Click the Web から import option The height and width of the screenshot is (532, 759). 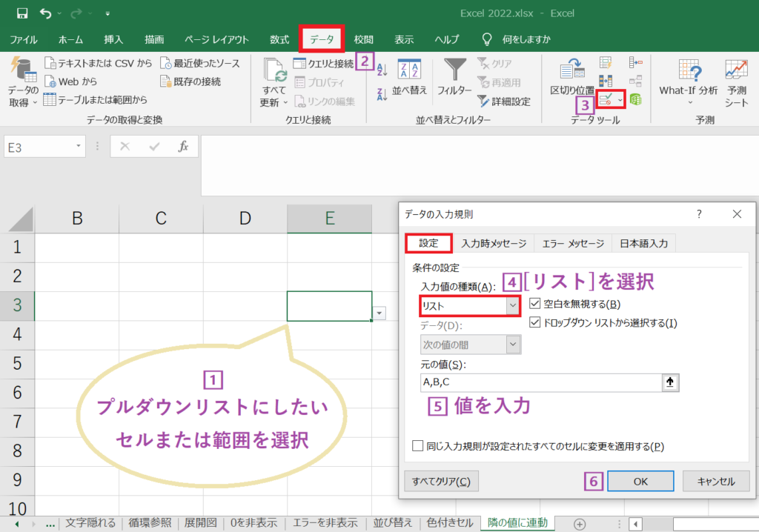[70, 82]
